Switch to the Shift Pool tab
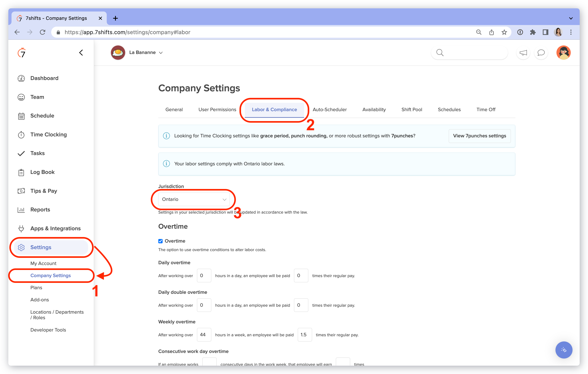Image resolution: width=588 pixels, height=374 pixels. click(x=411, y=110)
